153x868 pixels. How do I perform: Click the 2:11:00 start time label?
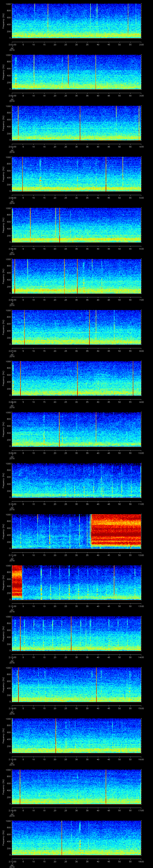click(x=12, y=555)
